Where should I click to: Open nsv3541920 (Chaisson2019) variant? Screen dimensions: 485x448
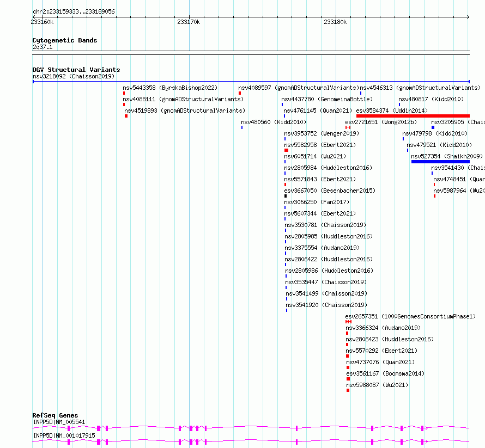click(x=326, y=305)
